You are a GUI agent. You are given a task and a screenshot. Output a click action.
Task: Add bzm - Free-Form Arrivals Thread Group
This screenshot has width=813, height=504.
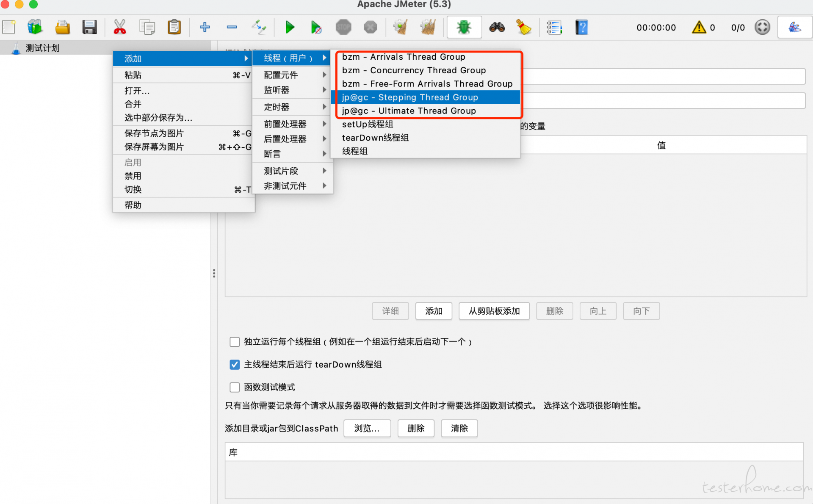point(425,84)
